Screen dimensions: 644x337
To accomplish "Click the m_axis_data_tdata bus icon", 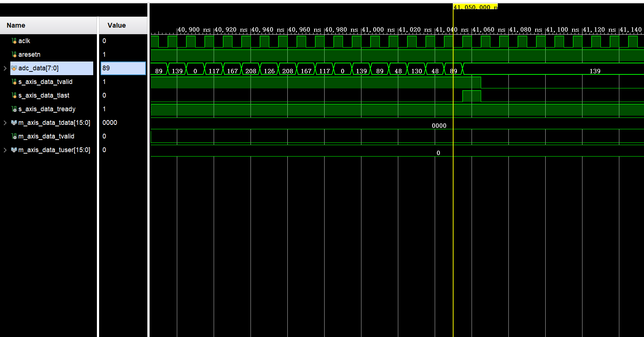I will click(14, 123).
